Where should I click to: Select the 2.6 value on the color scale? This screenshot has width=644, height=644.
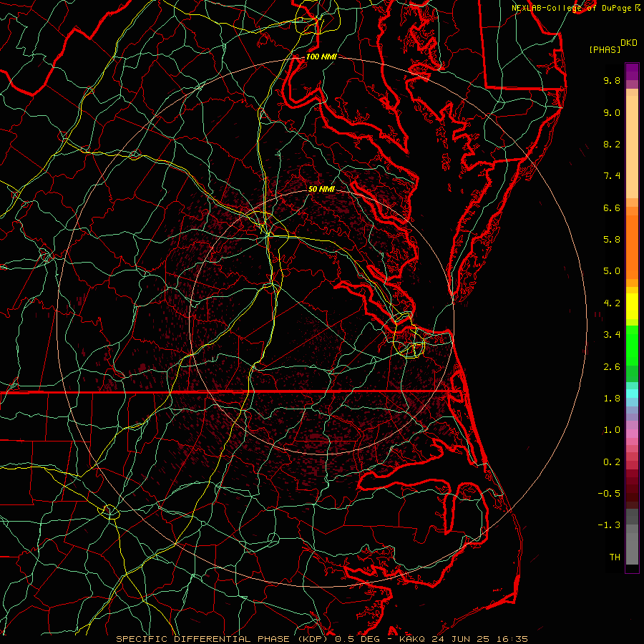tap(612, 367)
